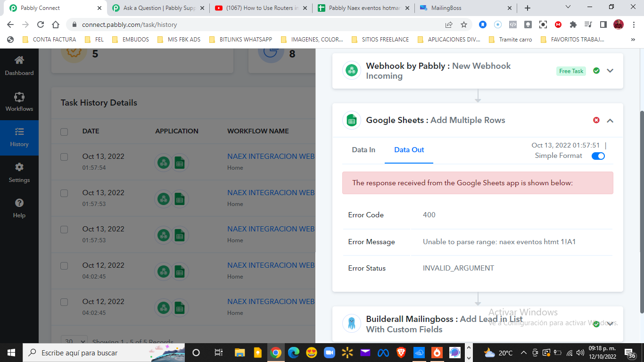The height and width of the screenshot is (362, 644).
Task: Open a new browser tab
Action: 528,8
